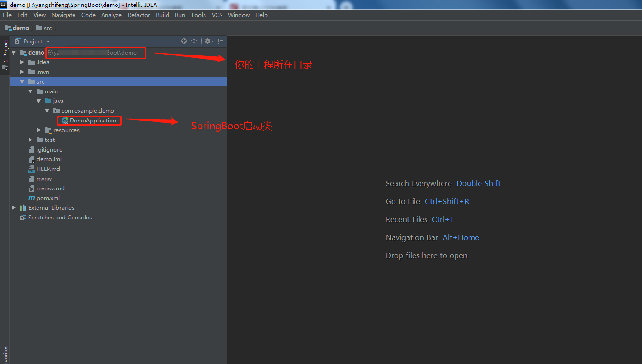The image size is (642, 364).
Task: Click the Scratches and Consoles icon
Action: [23, 218]
